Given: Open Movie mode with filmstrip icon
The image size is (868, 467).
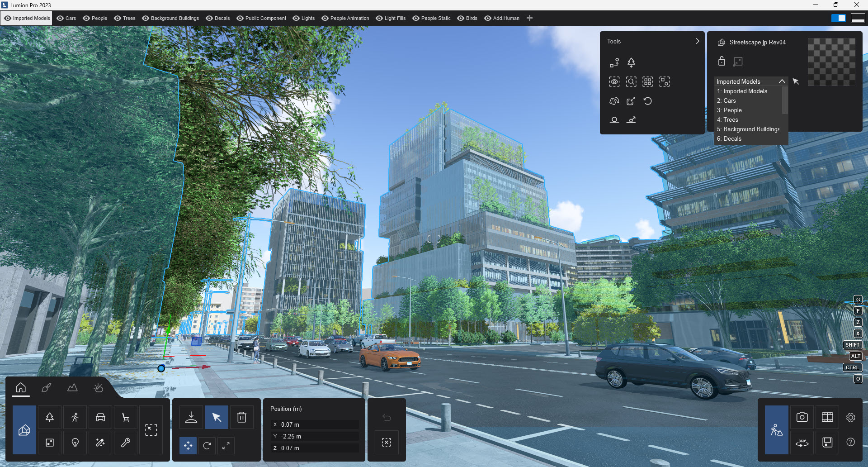Looking at the screenshot, I should (827, 417).
